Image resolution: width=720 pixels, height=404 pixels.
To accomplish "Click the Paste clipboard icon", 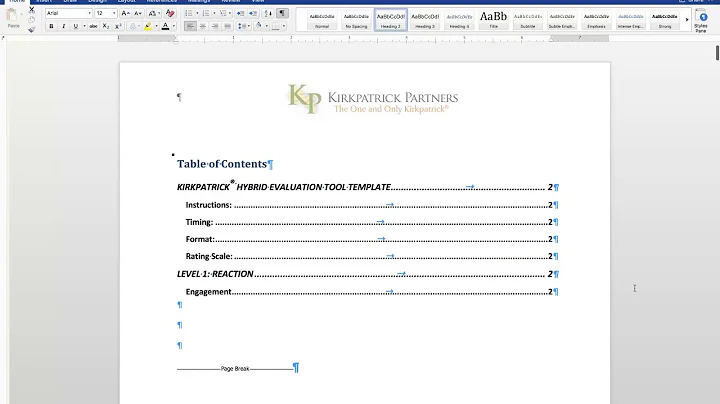I will (x=12, y=16).
